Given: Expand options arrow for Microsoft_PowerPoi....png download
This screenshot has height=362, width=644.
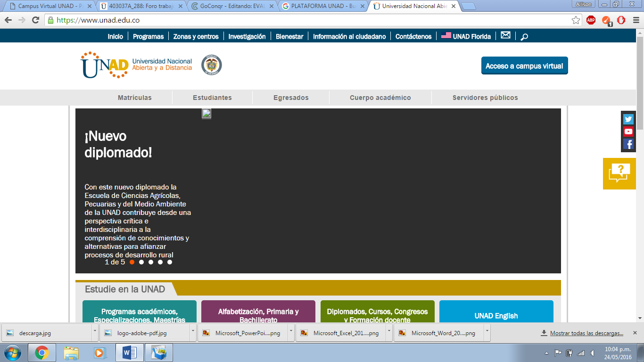Looking at the screenshot, I should tap(291, 333).
